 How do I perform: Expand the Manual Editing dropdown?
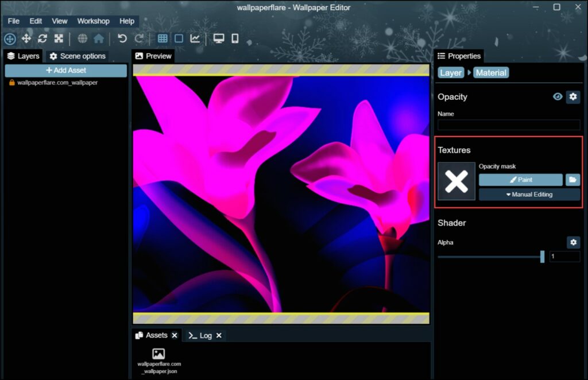coord(528,194)
